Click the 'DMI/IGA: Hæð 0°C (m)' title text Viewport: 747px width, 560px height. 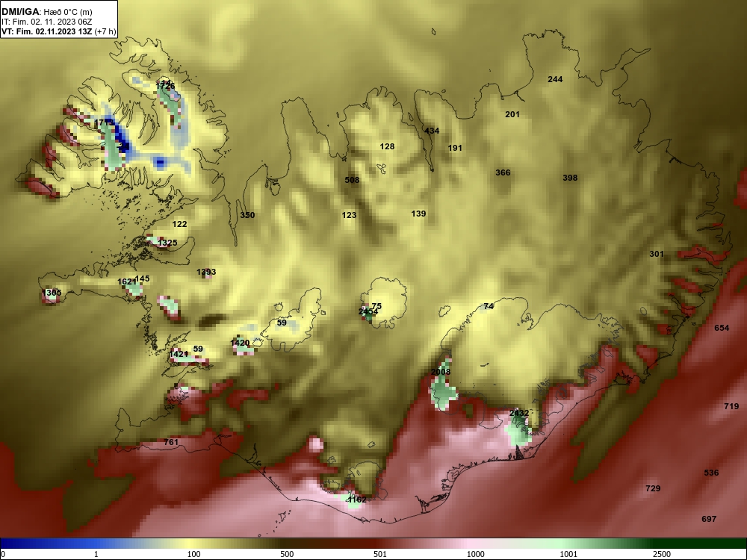pos(46,12)
